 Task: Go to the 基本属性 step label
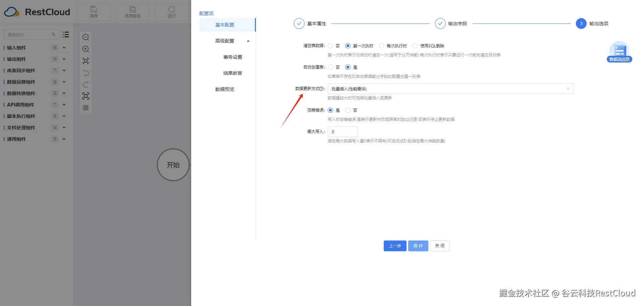(x=317, y=24)
